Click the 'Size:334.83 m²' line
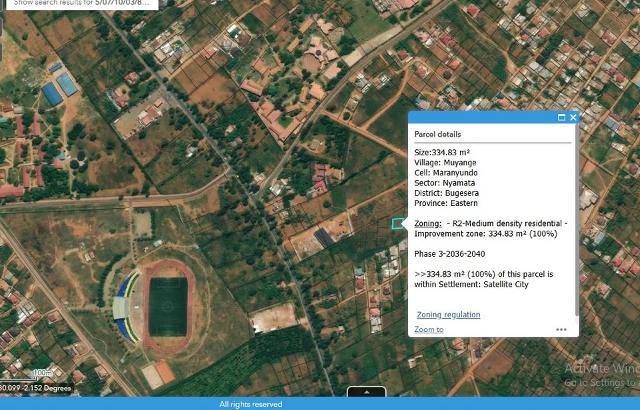Image resolution: width=640 pixels, height=410 pixels. 442,153
